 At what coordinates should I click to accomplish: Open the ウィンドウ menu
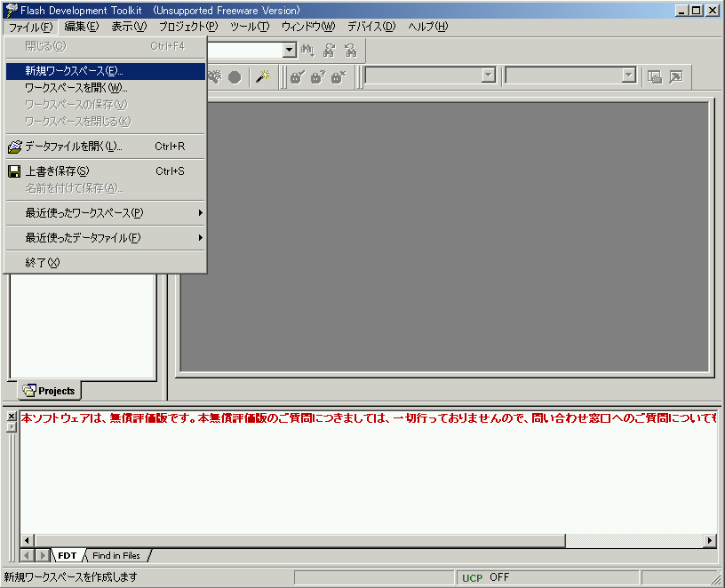point(308,27)
